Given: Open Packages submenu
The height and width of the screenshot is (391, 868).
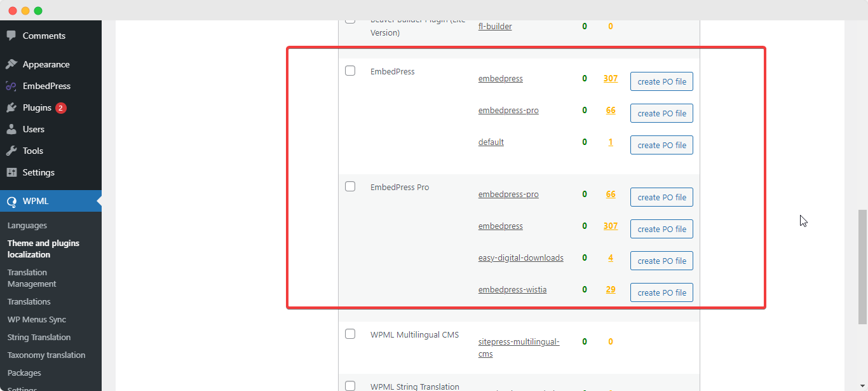Looking at the screenshot, I should point(24,373).
